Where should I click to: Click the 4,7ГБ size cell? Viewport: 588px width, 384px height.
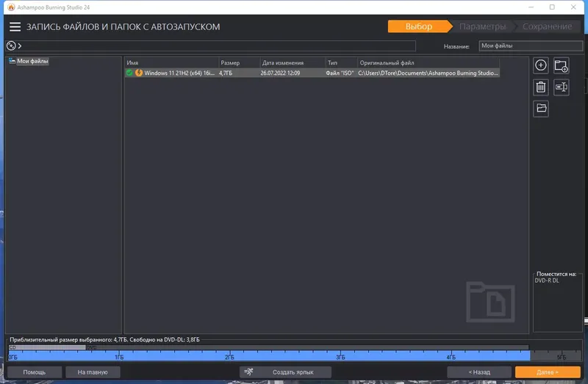[x=226, y=73]
